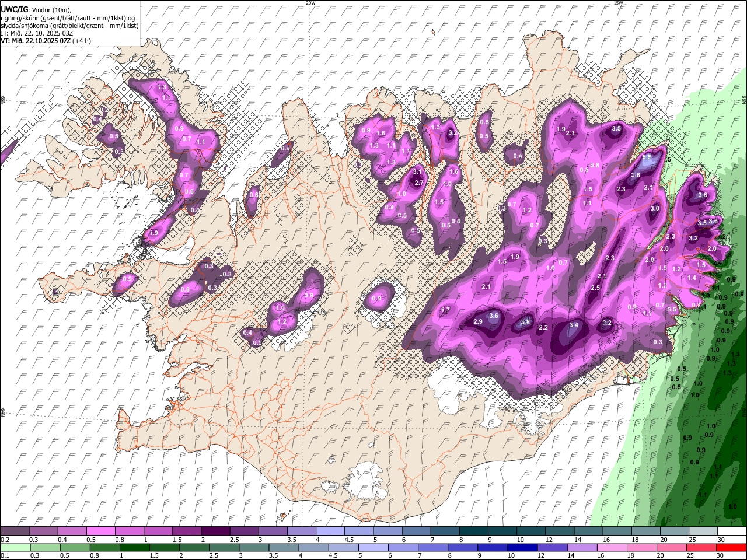Click the 2.9 snowfall value
This screenshot has width=747, height=560.
[478, 322]
